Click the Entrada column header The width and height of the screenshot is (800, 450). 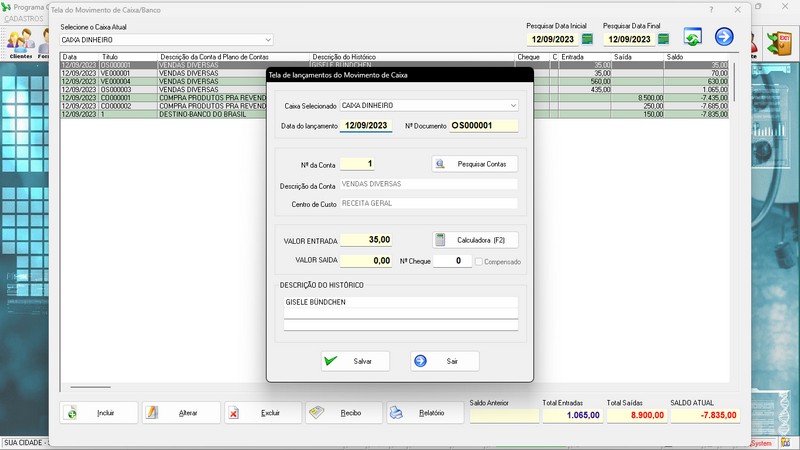click(x=585, y=57)
